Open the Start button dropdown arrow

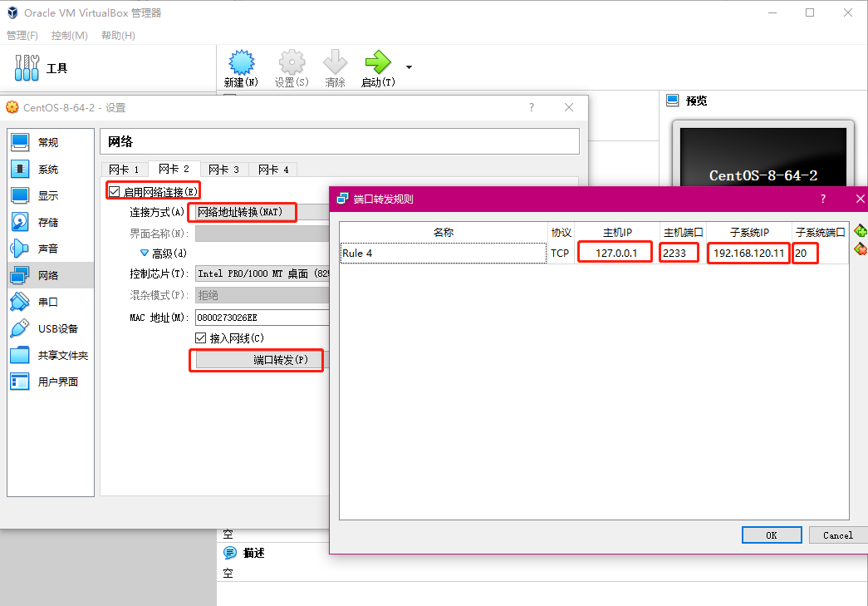coord(409,67)
